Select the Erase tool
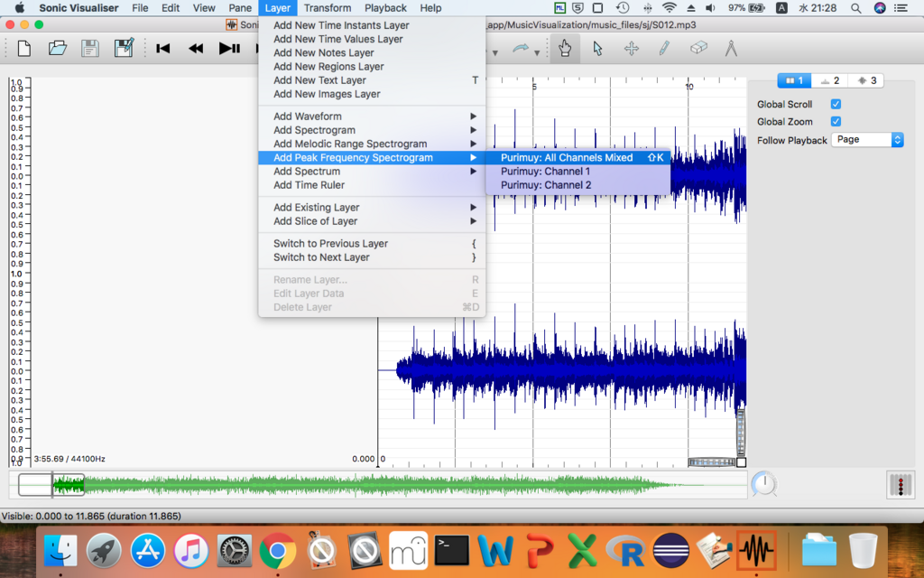The image size is (924, 578). (698, 47)
